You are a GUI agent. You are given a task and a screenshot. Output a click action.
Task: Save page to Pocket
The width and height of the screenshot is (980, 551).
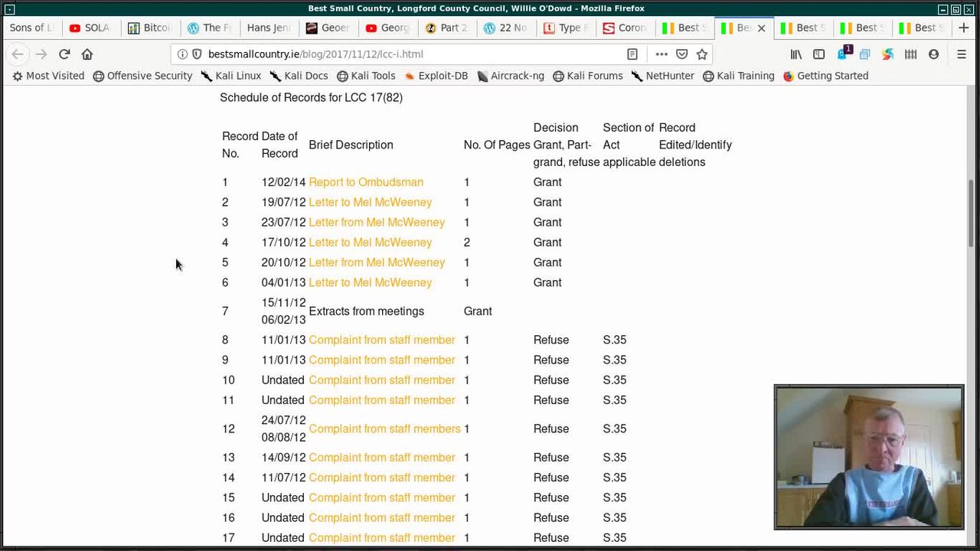click(x=681, y=54)
